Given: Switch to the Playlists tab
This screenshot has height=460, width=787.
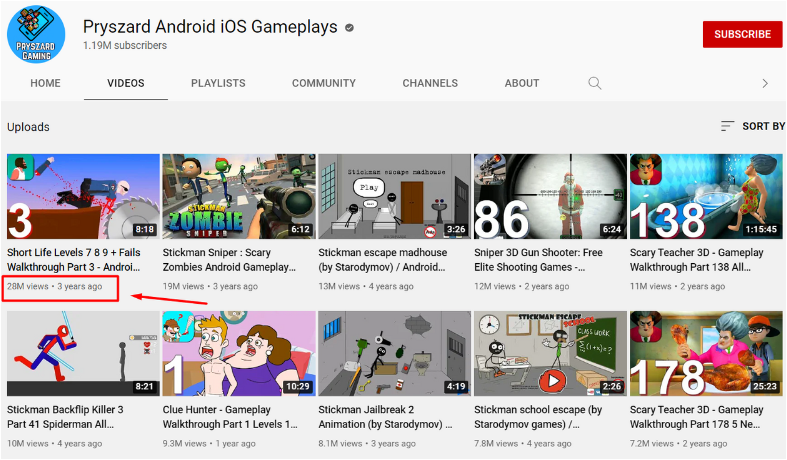Looking at the screenshot, I should tap(218, 83).
